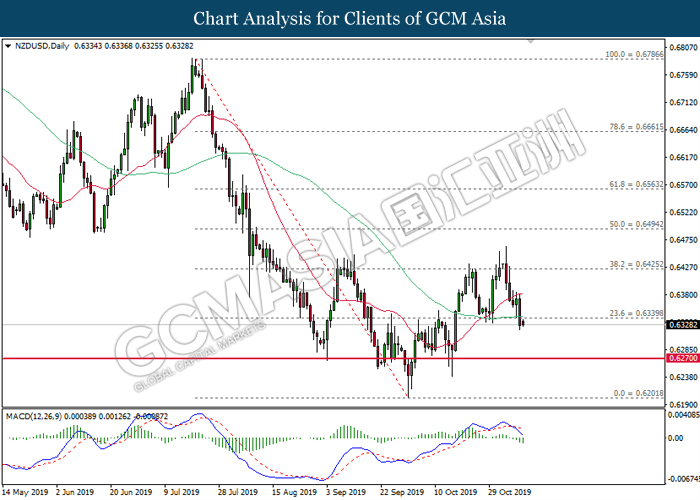Screen dimensions: 700x500
Task: Click the 15 Aug 2019 date label
Action: coord(294,492)
